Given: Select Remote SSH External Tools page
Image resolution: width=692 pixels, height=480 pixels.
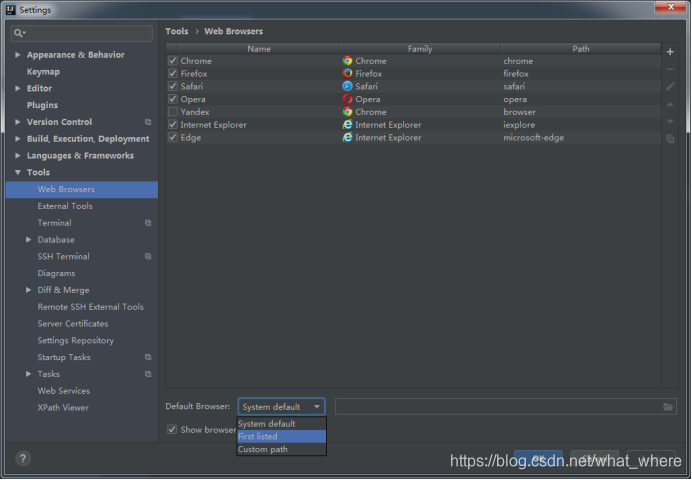Looking at the screenshot, I should coord(90,307).
